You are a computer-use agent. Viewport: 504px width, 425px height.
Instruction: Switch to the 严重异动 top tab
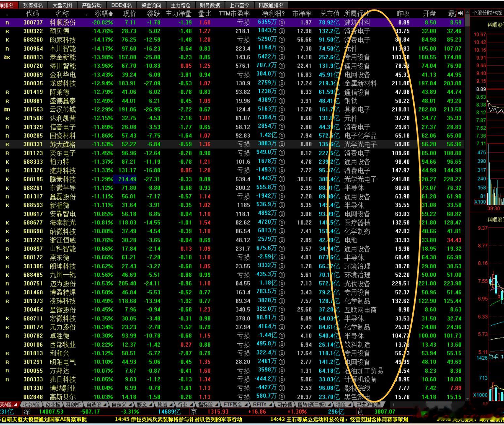point(92,5)
